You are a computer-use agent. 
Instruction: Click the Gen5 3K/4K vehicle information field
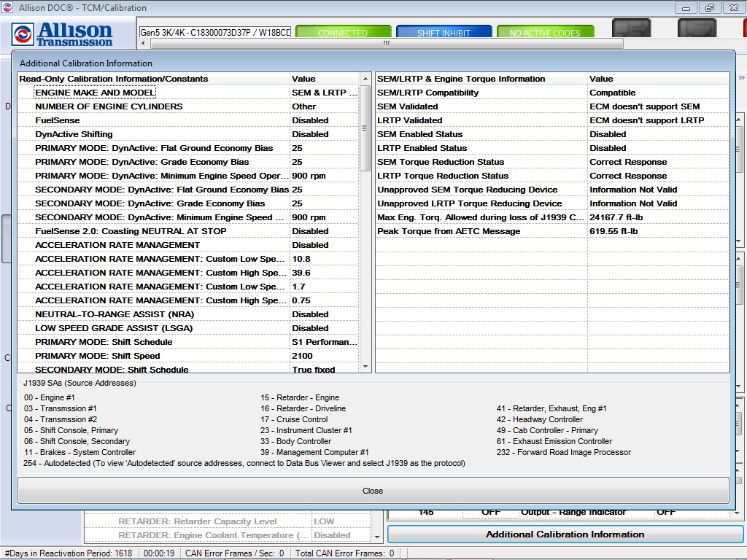[214, 32]
